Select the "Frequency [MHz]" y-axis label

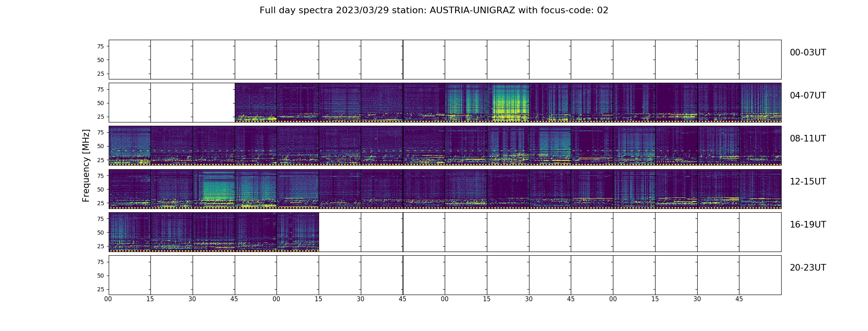point(86,165)
